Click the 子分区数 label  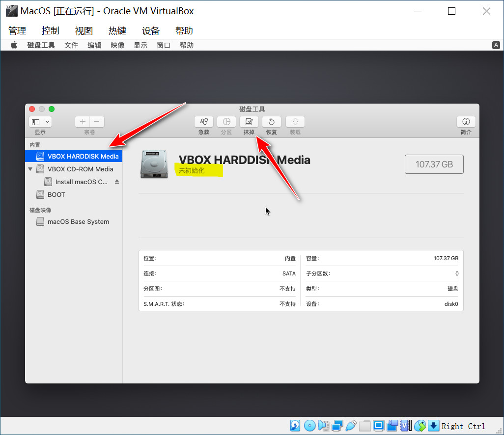318,273
